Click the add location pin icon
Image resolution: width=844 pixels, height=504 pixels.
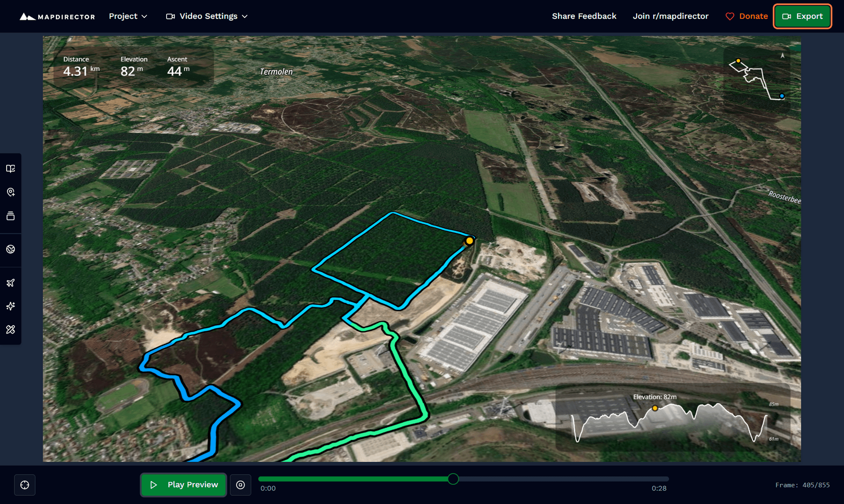pyautogui.click(x=11, y=192)
